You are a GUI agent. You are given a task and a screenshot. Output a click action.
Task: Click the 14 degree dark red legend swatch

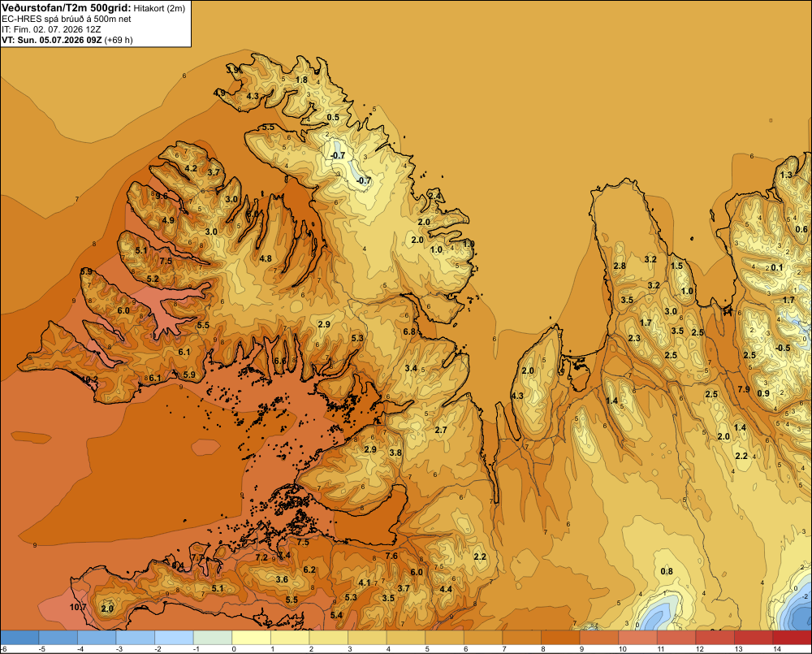(792, 638)
